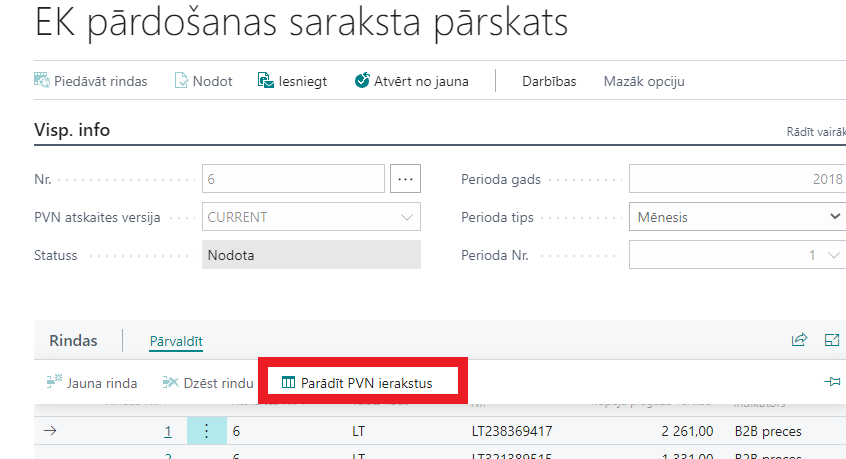Open row menu for line 1
The width and height of the screenshot is (846, 459).
[x=206, y=431]
